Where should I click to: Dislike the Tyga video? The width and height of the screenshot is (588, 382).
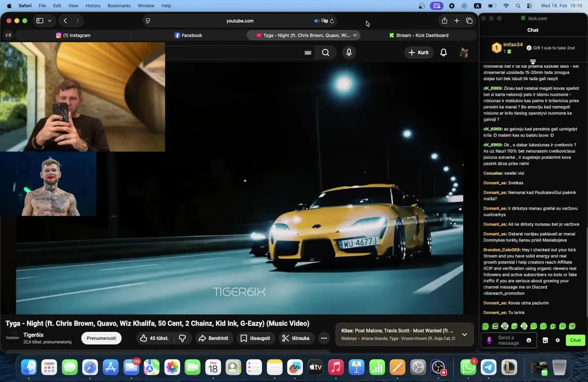click(x=182, y=338)
